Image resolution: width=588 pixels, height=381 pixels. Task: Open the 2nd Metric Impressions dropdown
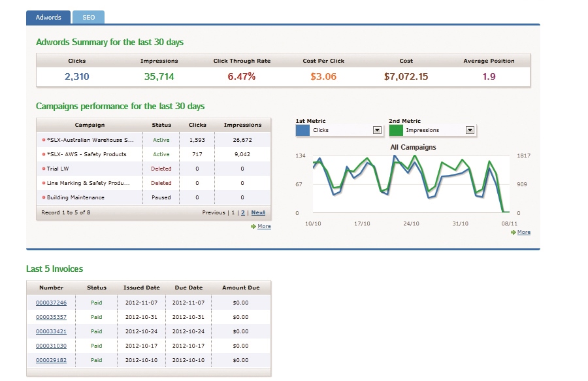pyautogui.click(x=470, y=130)
